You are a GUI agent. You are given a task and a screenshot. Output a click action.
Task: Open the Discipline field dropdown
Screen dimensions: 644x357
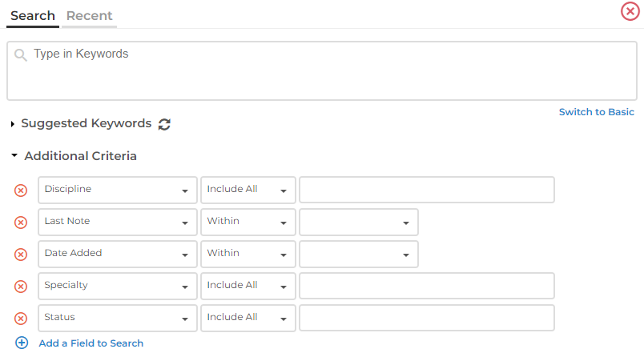click(x=117, y=190)
